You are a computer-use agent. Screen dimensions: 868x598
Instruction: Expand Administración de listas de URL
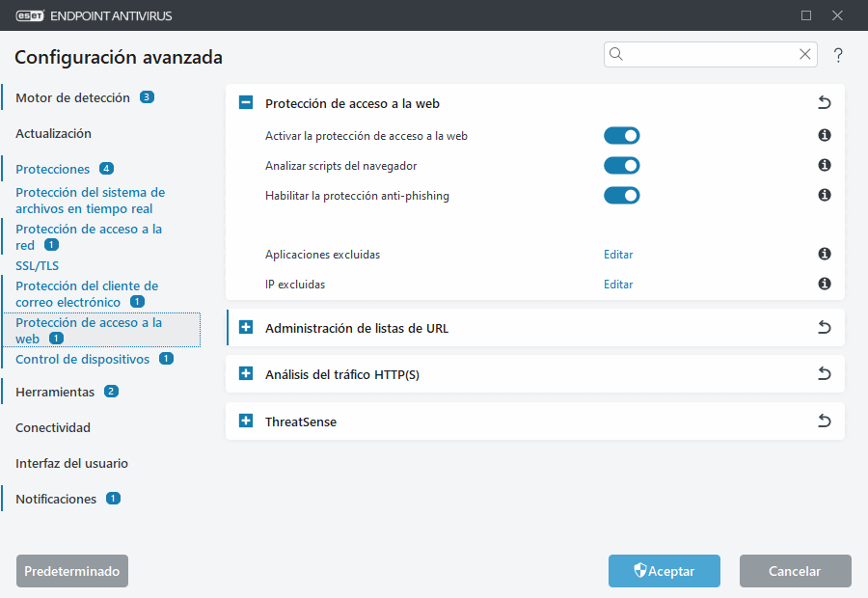tap(246, 327)
